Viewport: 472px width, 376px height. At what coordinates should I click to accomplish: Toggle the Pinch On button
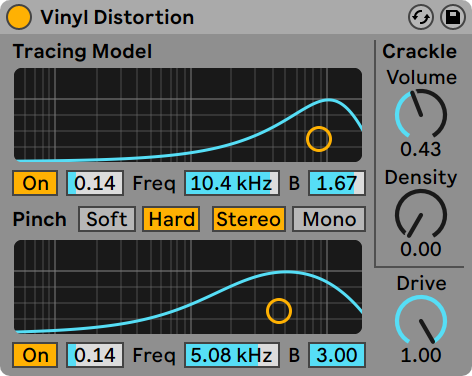(x=35, y=355)
